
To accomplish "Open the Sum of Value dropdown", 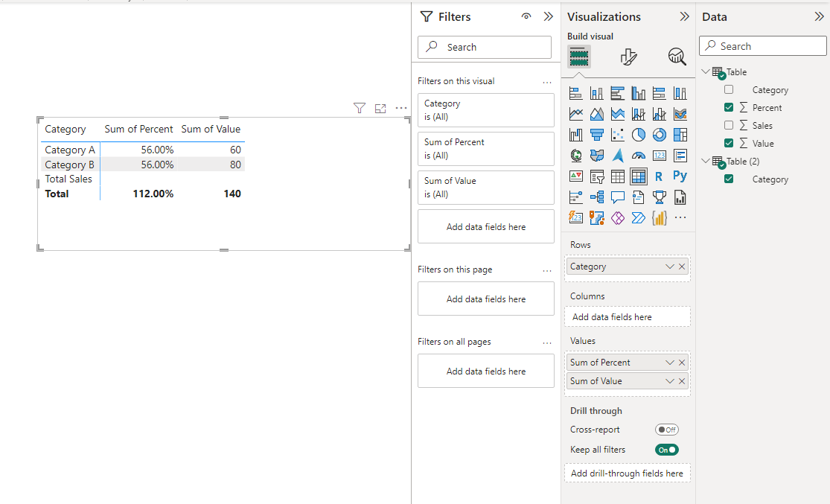I will [670, 381].
